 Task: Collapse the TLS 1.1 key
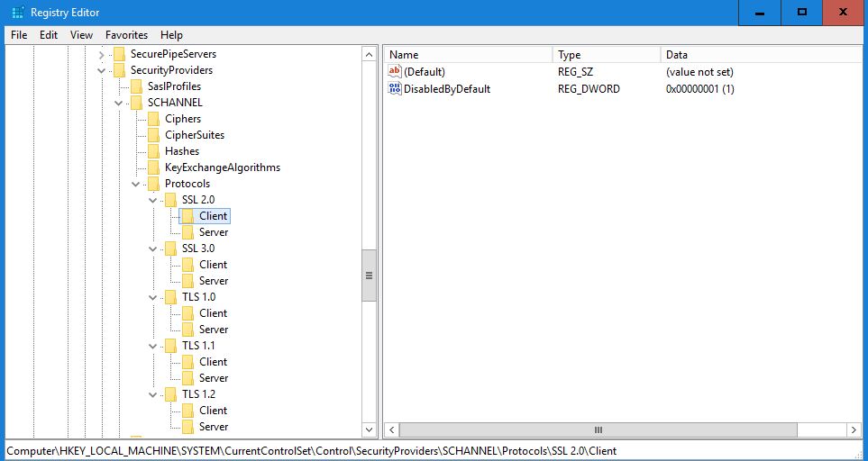tap(153, 346)
